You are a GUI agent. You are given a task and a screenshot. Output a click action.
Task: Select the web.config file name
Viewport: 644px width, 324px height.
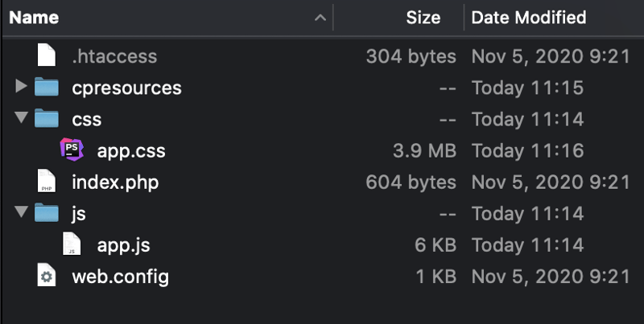point(120,277)
